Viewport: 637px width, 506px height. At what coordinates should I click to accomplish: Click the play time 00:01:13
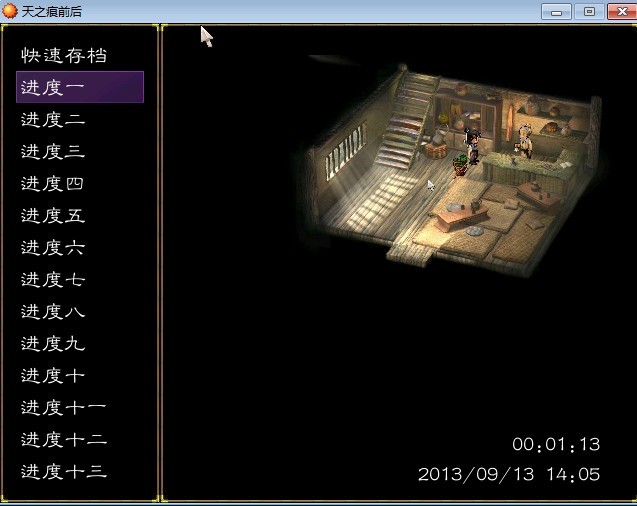tap(556, 444)
